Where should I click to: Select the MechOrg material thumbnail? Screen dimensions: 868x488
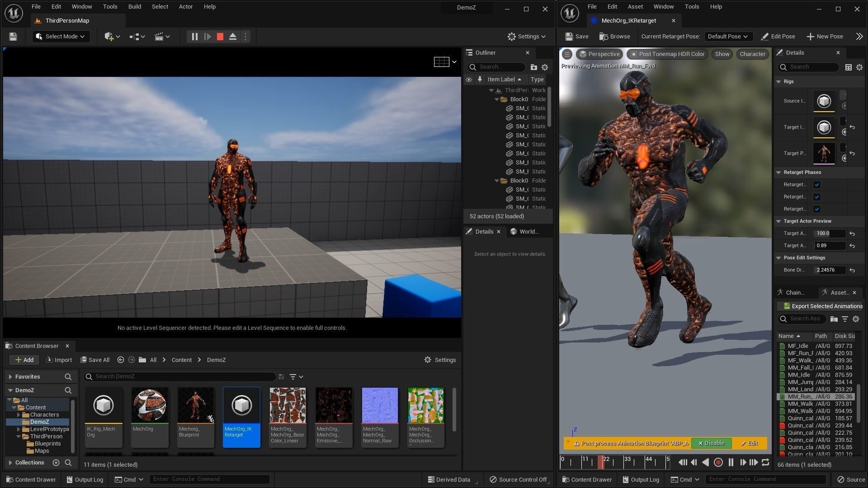click(x=150, y=405)
